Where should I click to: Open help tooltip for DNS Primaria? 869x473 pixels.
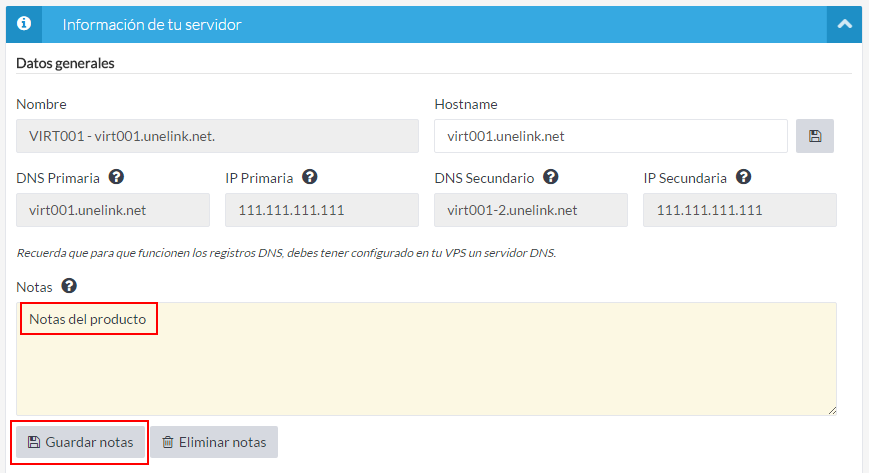tap(117, 178)
